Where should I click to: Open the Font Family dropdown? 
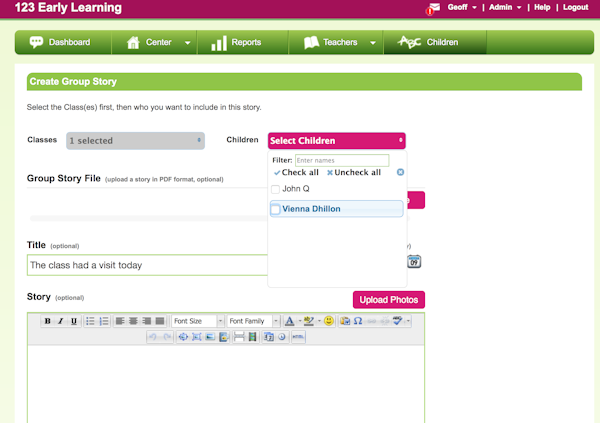[x=253, y=321]
